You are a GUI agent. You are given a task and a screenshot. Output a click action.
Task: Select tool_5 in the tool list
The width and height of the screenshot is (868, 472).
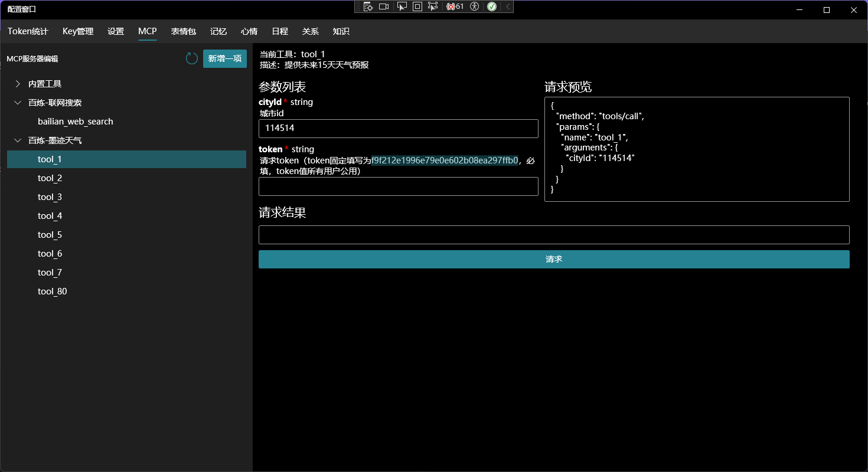point(50,235)
